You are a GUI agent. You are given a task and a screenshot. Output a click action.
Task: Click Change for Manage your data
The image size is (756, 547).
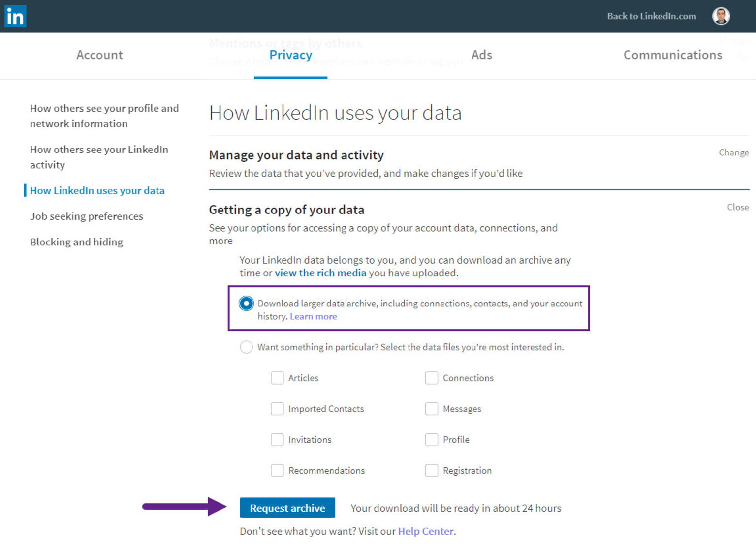[733, 152]
